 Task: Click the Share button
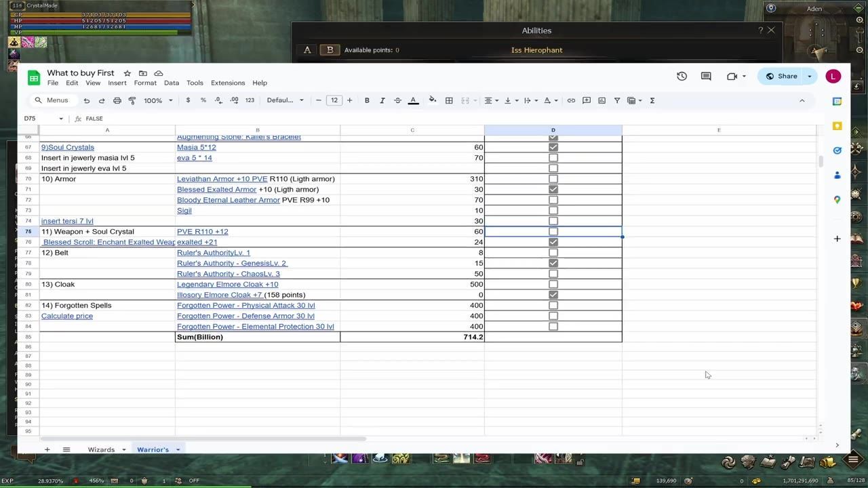(x=781, y=76)
